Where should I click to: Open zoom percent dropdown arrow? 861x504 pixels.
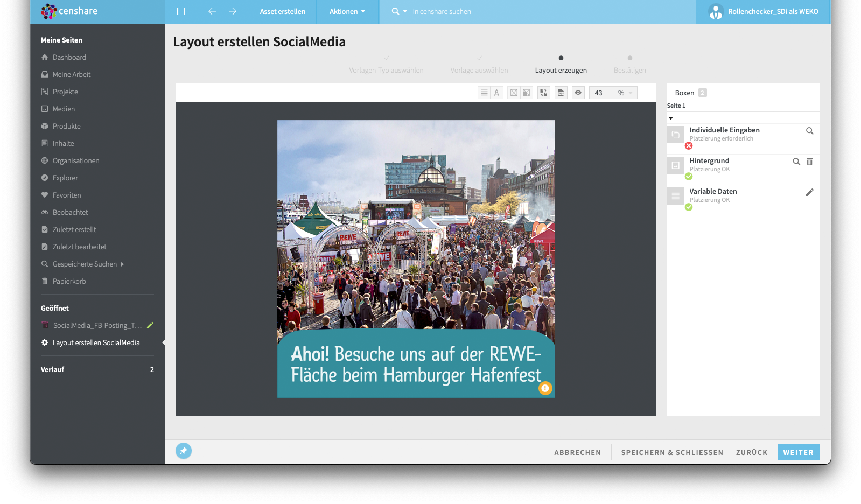point(631,93)
